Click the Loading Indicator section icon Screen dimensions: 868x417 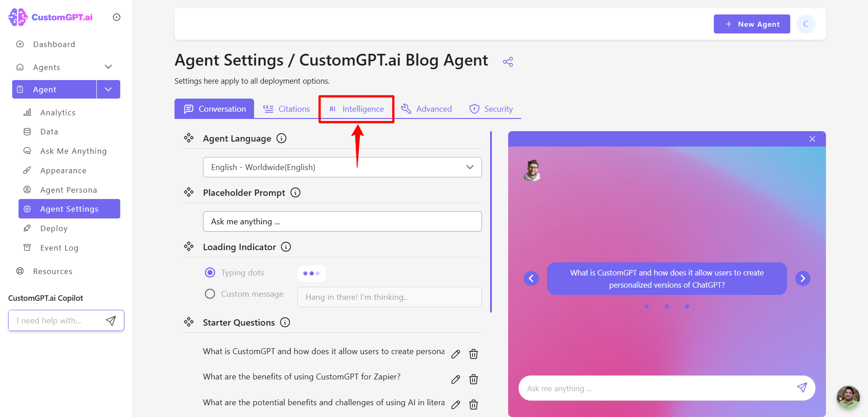click(189, 246)
